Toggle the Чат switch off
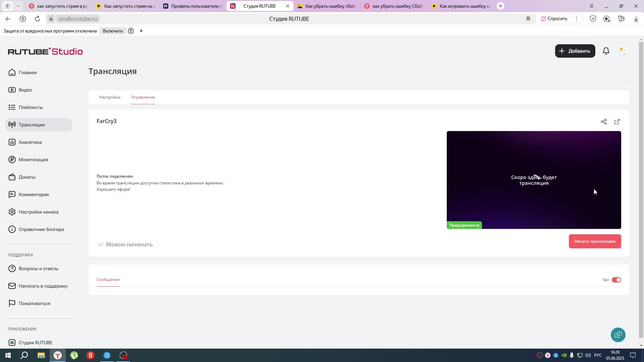This screenshot has width=644, height=362. click(x=616, y=280)
